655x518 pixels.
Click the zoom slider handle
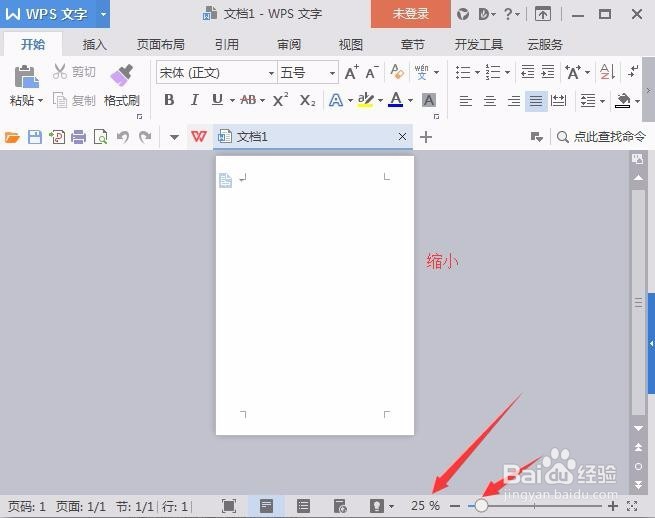pyautogui.click(x=481, y=505)
